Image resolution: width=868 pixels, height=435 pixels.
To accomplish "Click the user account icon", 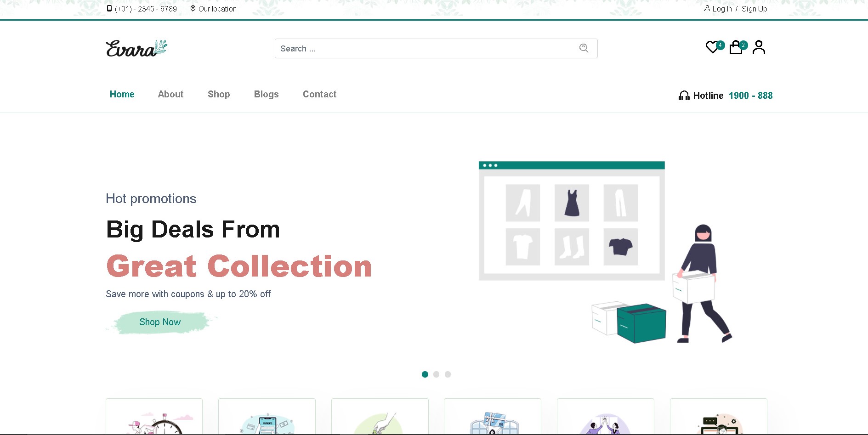I will (759, 47).
